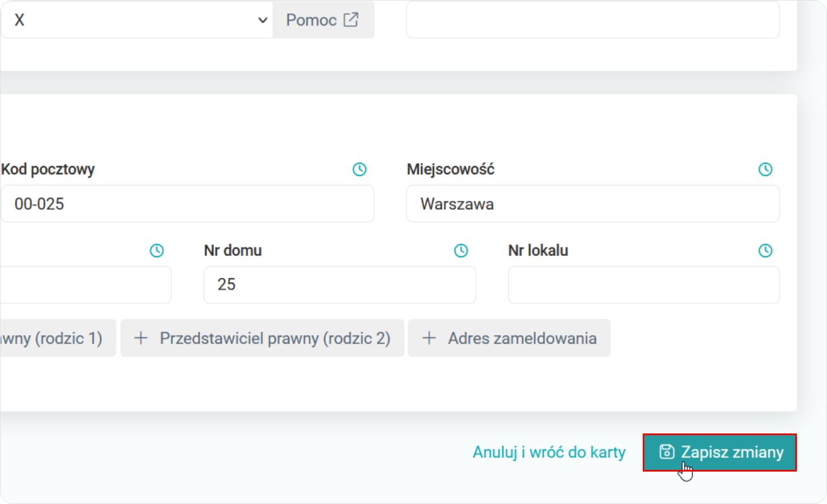Open the change history clock for Miejscowość
827x504 pixels.
766,169
